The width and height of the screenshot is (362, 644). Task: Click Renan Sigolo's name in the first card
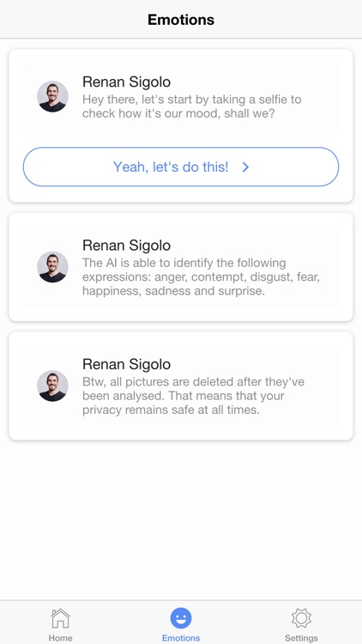pos(126,82)
